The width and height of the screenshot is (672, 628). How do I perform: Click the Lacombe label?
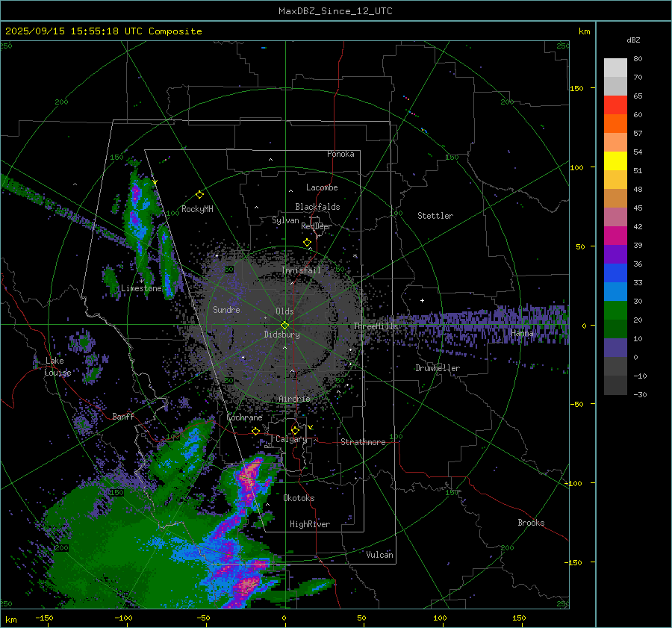(322, 187)
